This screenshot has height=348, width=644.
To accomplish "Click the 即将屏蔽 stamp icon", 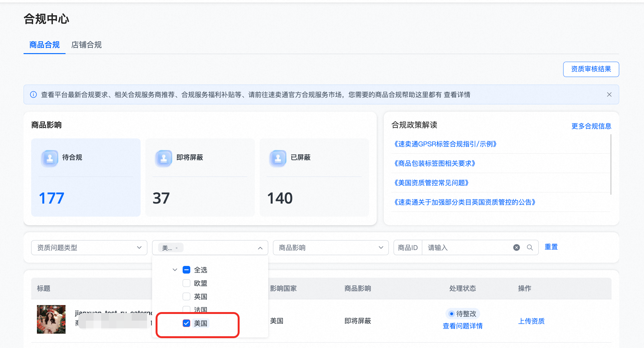I will (x=164, y=158).
